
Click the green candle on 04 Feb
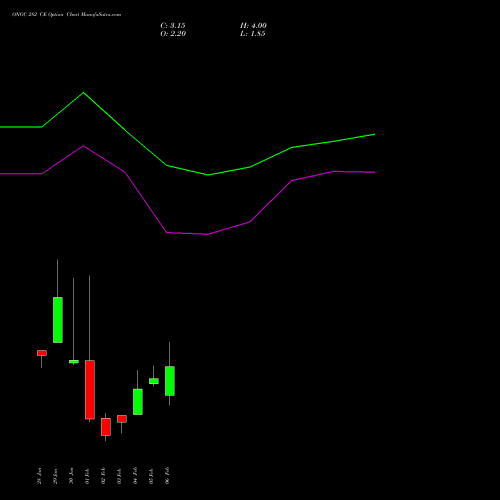pyautogui.click(x=138, y=402)
